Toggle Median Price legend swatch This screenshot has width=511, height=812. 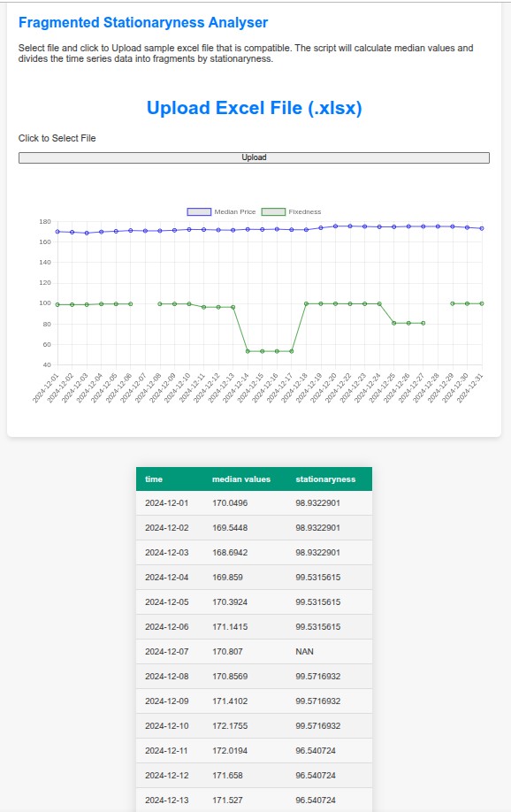(x=199, y=211)
